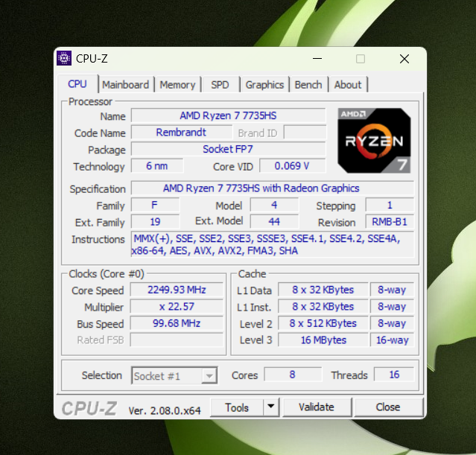Click the Ext. Family value 19
The height and width of the screenshot is (455, 476).
pyautogui.click(x=155, y=222)
